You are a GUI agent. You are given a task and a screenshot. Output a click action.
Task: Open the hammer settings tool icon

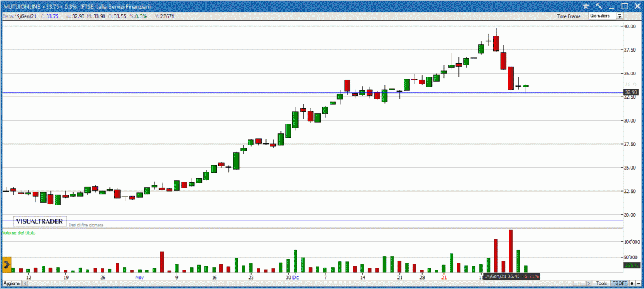pyautogui.click(x=599, y=6)
